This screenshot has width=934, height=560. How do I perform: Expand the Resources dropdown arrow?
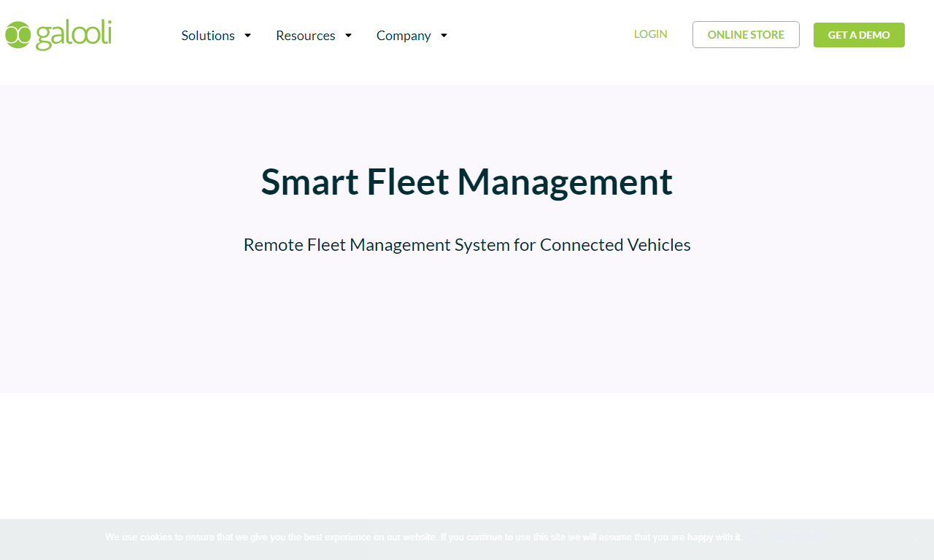[x=348, y=35]
